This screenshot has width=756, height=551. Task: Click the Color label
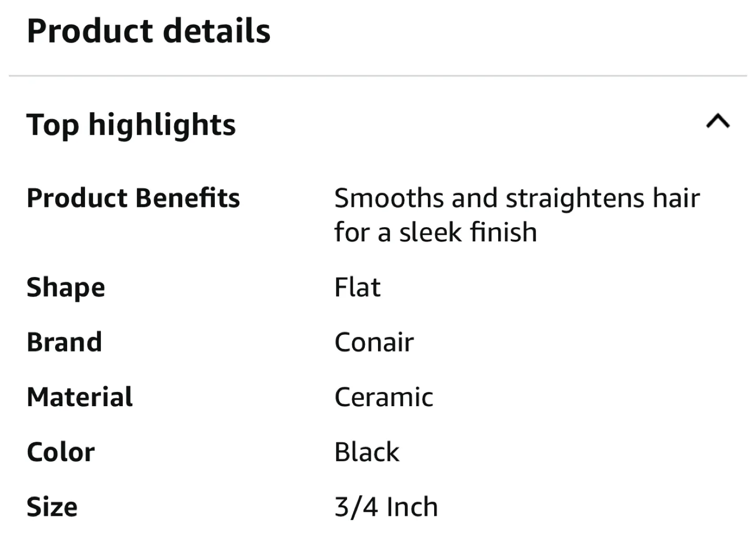tap(61, 452)
